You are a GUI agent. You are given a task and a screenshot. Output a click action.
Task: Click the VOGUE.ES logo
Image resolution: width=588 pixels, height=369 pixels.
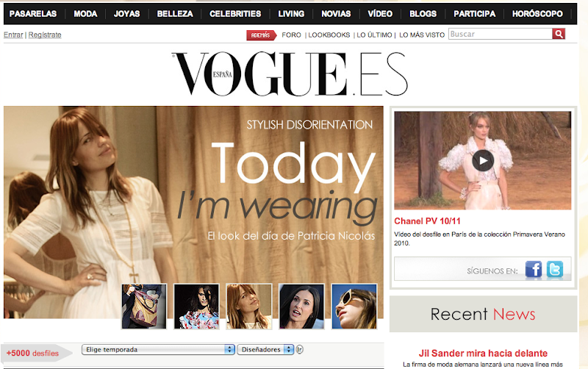(x=290, y=74)
